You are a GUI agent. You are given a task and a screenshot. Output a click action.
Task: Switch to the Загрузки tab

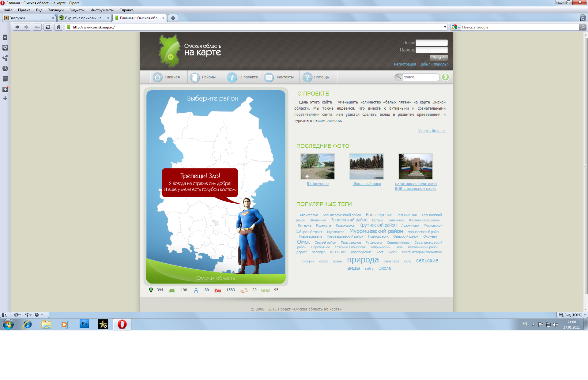(29, 18)
